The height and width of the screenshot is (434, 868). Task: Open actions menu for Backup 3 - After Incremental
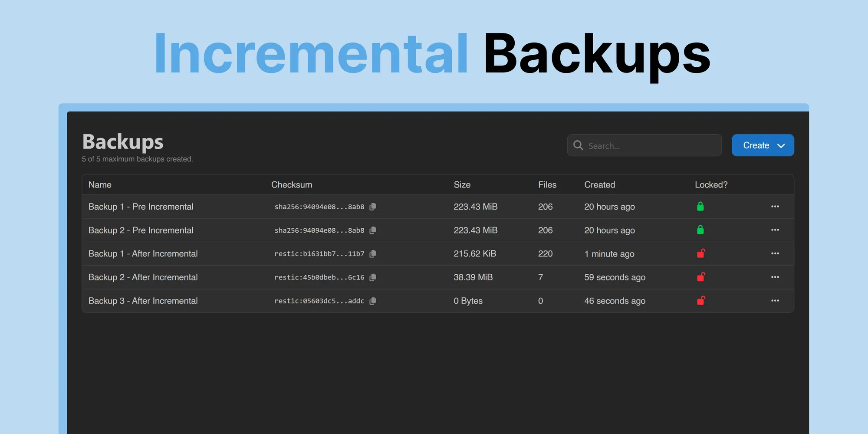775,301
